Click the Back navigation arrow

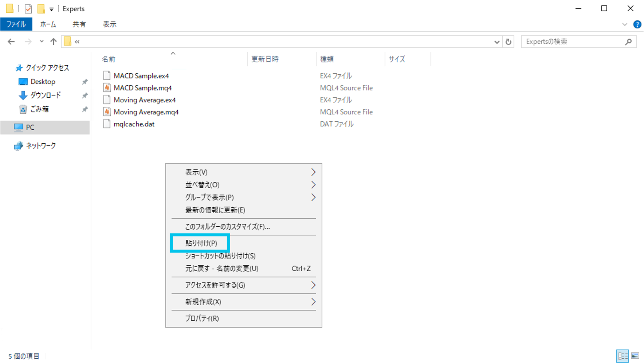click(11, 42)
